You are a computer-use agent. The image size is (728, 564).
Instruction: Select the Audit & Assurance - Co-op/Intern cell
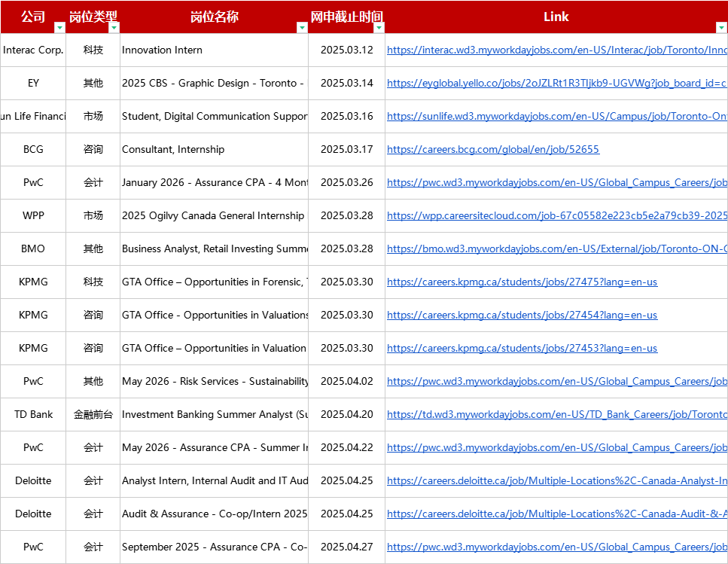[214, 514]
